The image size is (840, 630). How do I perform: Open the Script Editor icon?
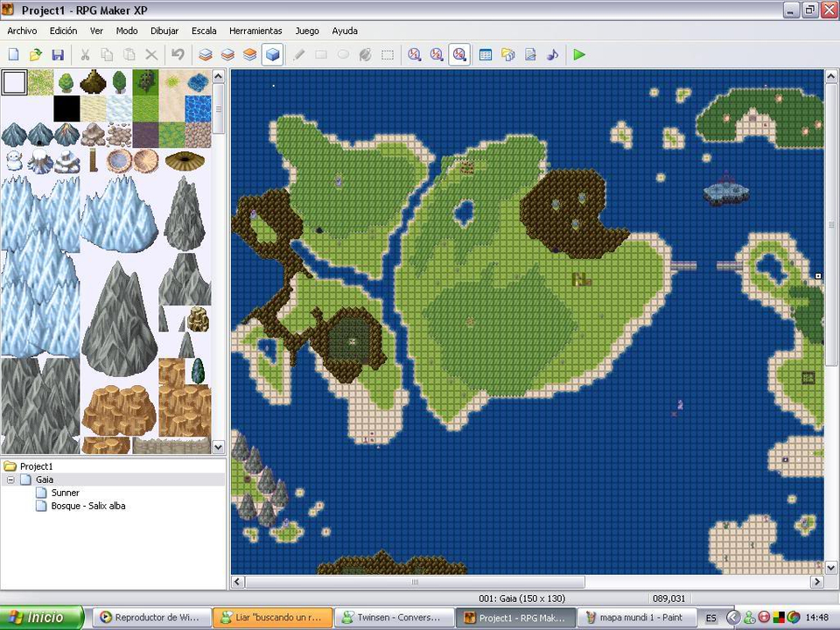coord(530,54)
